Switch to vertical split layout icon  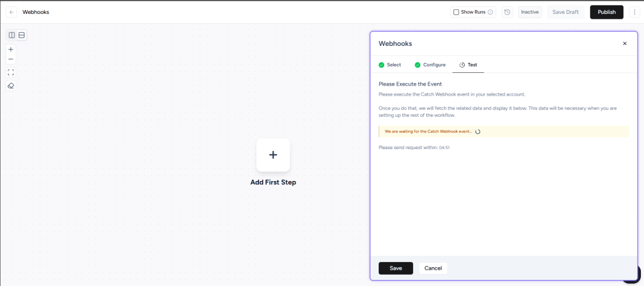tap(12, 35)
